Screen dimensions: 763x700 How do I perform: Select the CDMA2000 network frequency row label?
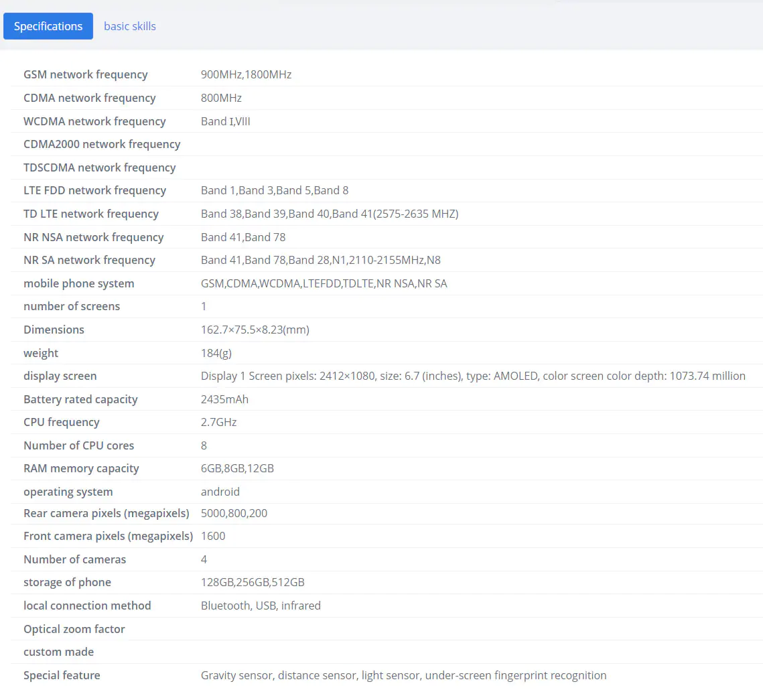(102, 144)
